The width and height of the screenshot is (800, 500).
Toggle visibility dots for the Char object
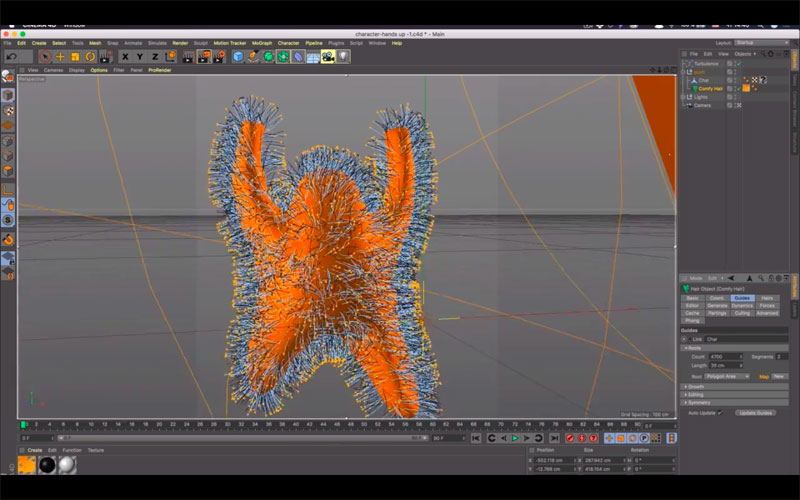(733, 80)
